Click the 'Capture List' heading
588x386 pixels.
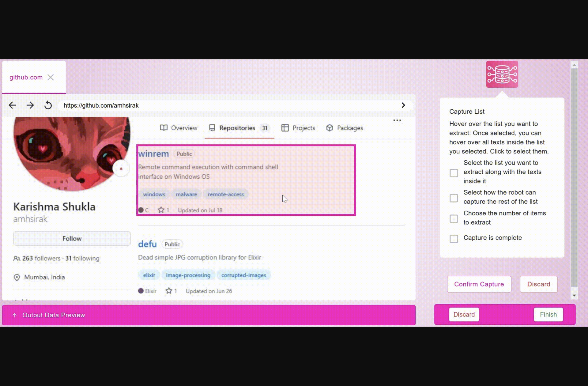point(467,112)
